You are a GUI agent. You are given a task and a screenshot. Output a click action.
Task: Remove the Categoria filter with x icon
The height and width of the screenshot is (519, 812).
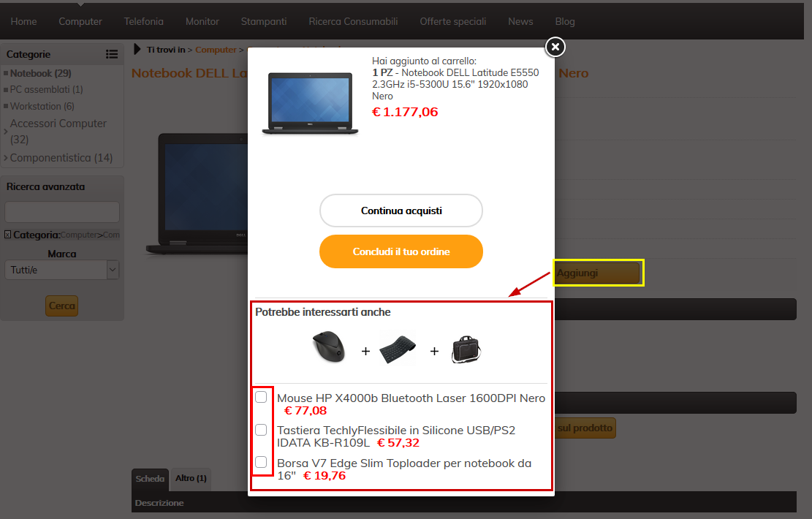pos(8,235)
